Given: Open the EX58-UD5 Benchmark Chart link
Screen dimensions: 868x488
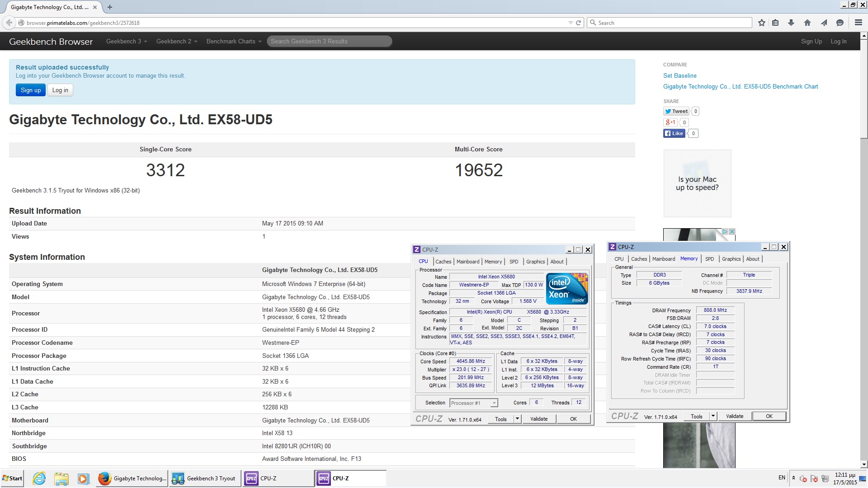Looking at the screenshot, I should 741,86.
